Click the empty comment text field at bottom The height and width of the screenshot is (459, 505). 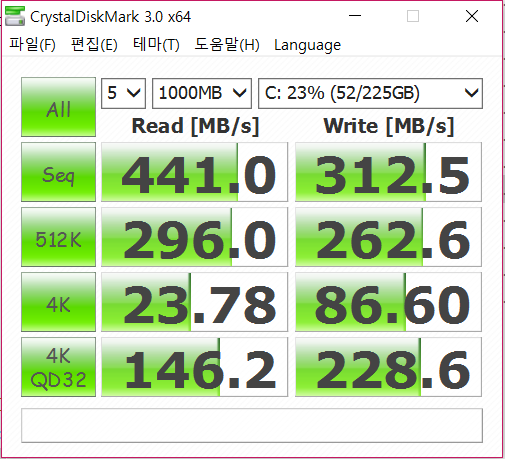click(x=252, y=425)
